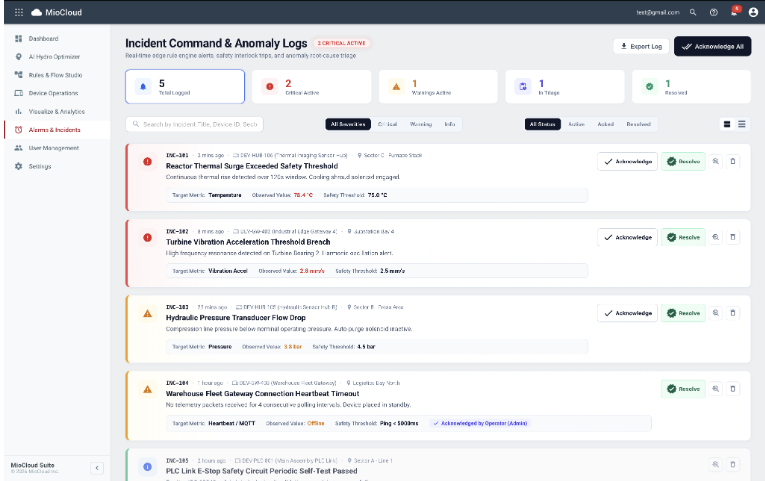Filter severity by Info

450,124
